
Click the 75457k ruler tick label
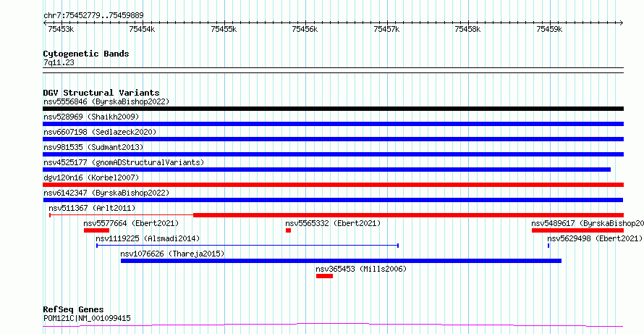coord(386,29)
